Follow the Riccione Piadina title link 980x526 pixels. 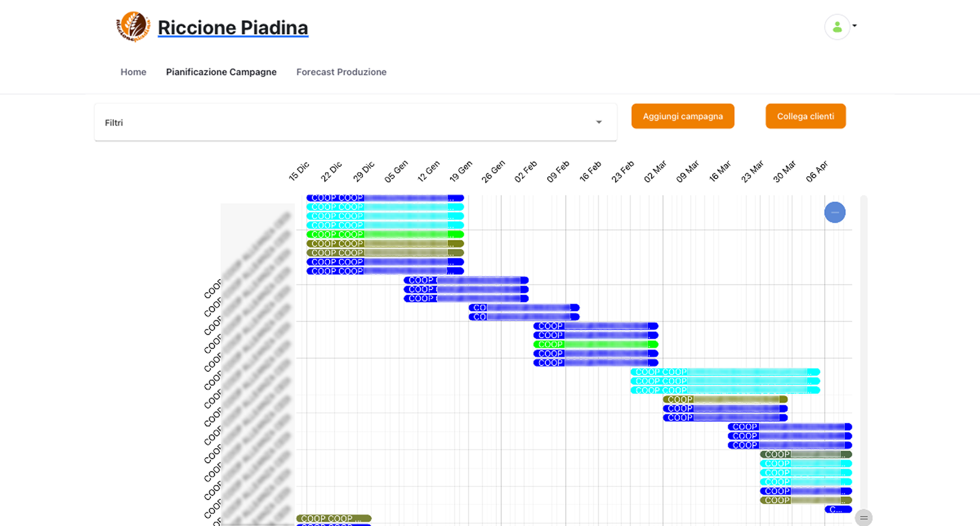point(233,28)
